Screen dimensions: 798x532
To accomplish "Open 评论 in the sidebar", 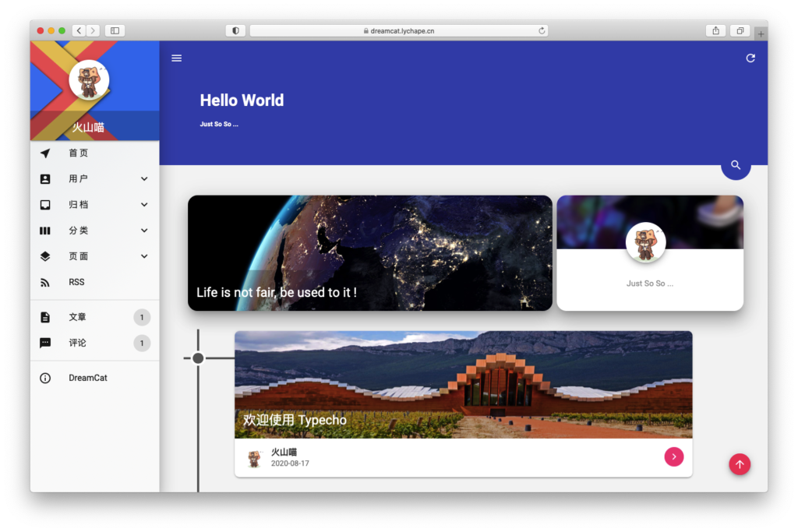I will [77, 343].
